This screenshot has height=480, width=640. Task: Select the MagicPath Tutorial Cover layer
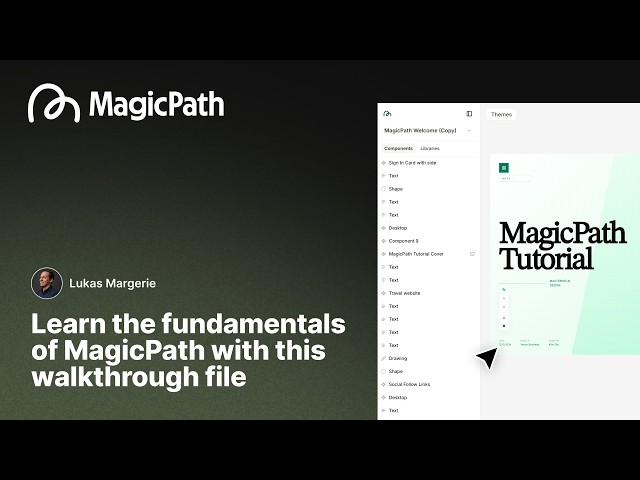429,254
